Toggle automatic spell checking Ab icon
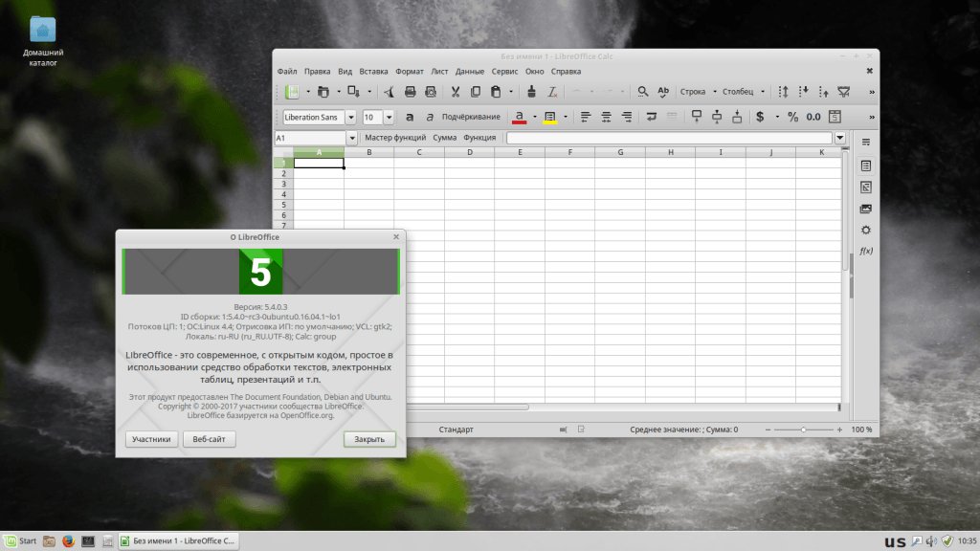This screenshot has width=980, height=551. click(663, 92)
